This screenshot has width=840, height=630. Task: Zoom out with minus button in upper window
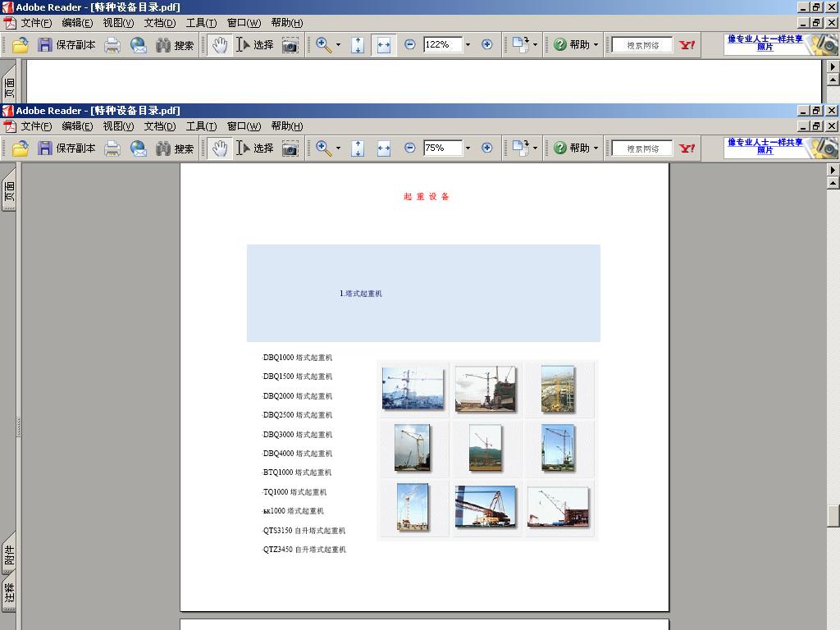coord(410,44)
